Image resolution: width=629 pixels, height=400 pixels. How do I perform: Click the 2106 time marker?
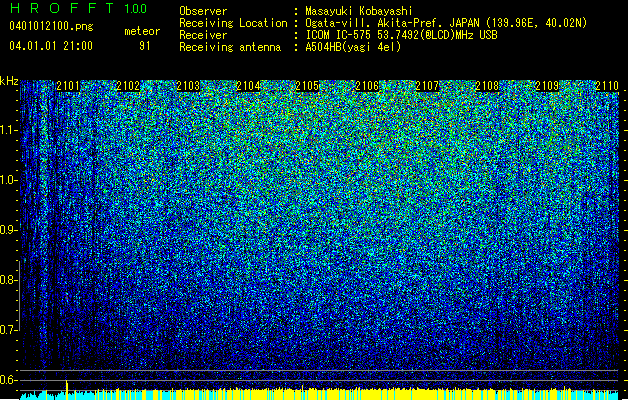click(367, 86)
